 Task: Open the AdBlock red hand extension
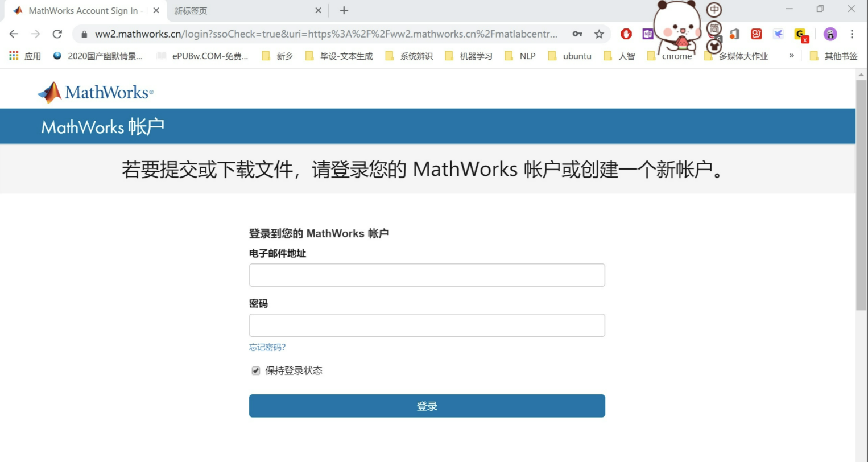coord(626,34)
